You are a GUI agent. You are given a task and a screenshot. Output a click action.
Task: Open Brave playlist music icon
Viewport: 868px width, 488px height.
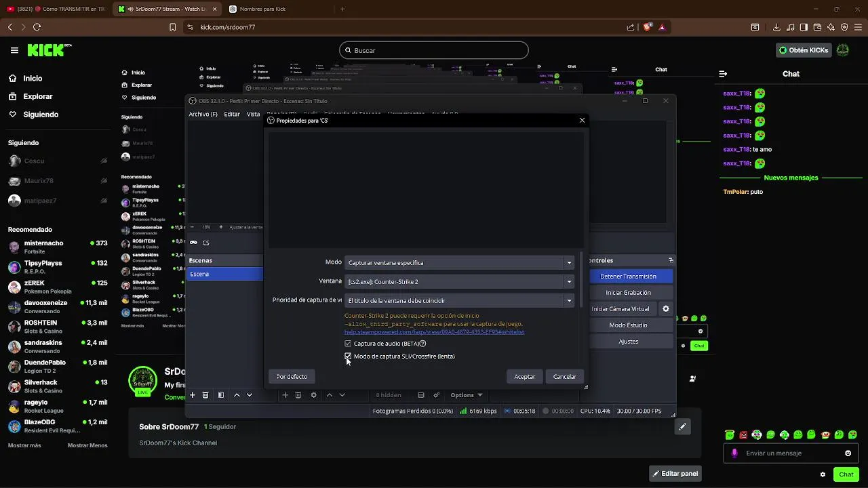click(x=790, y=27)
